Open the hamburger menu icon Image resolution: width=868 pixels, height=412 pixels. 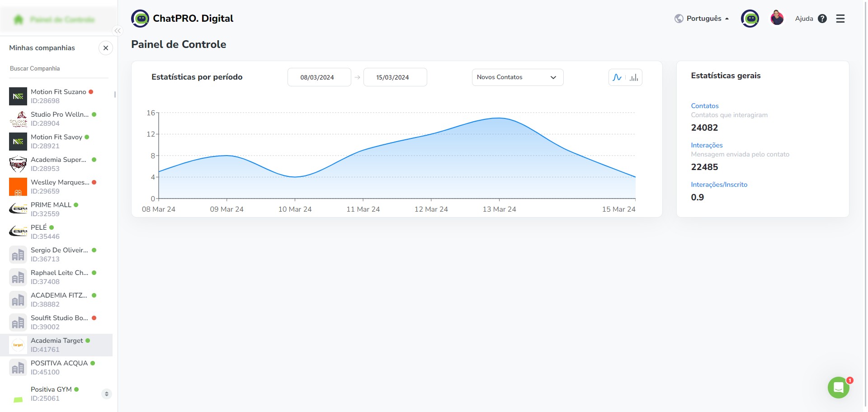coord(840,19)
